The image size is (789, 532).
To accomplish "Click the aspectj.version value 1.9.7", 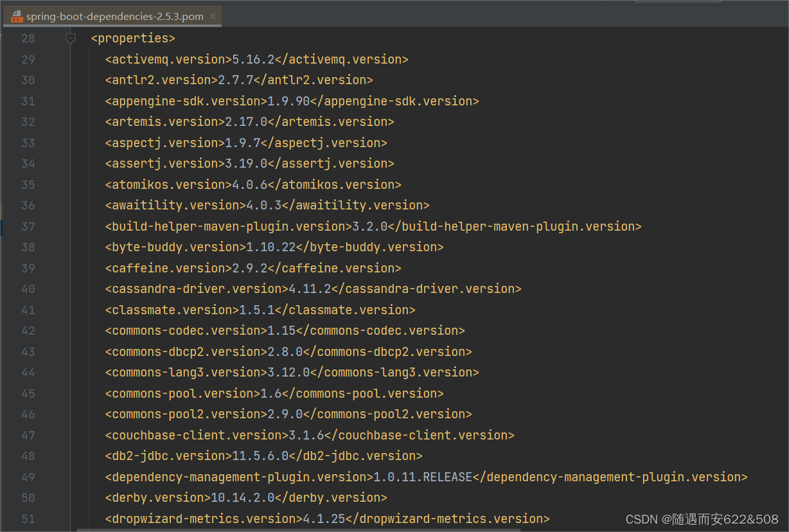I will tap(243, 143).
